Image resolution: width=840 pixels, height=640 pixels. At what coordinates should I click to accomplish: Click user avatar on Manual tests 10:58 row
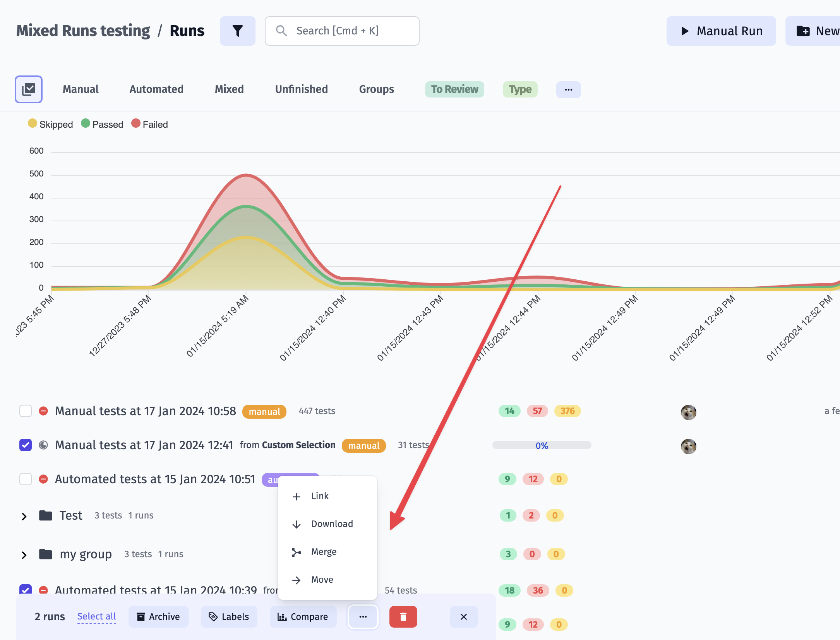tap(689, 412)
